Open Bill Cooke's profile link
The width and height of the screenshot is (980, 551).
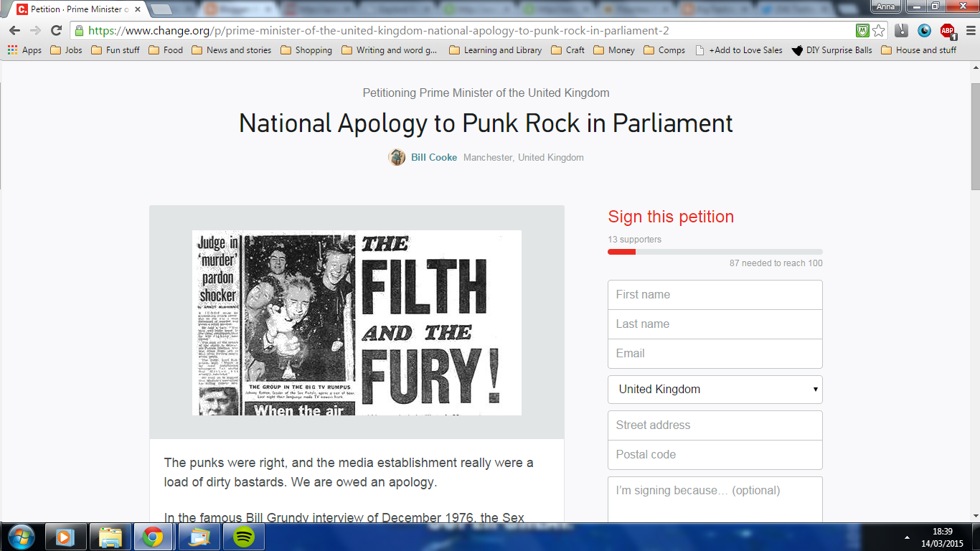[x=434, y=157]
